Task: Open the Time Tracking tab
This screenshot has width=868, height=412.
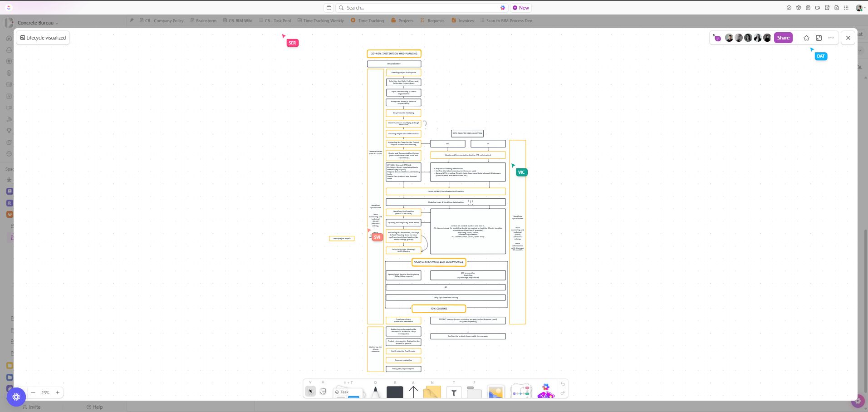Action: coord(368,20)
